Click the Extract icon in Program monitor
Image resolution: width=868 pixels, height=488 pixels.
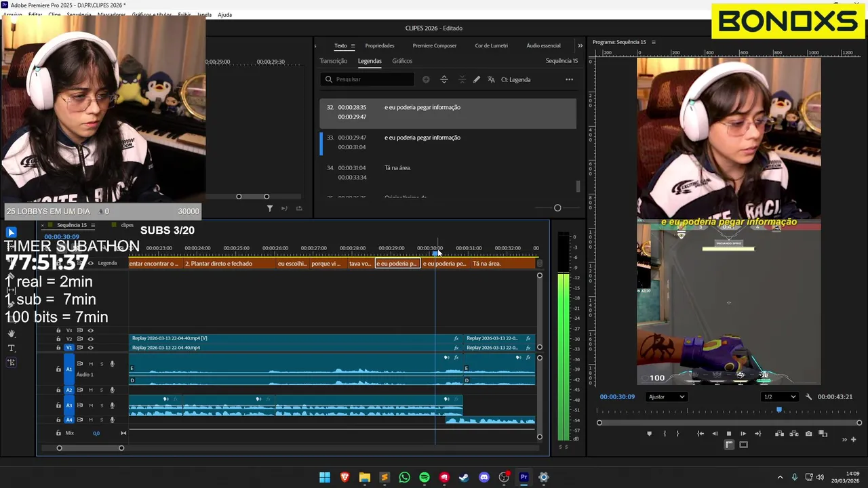point(794,434)
